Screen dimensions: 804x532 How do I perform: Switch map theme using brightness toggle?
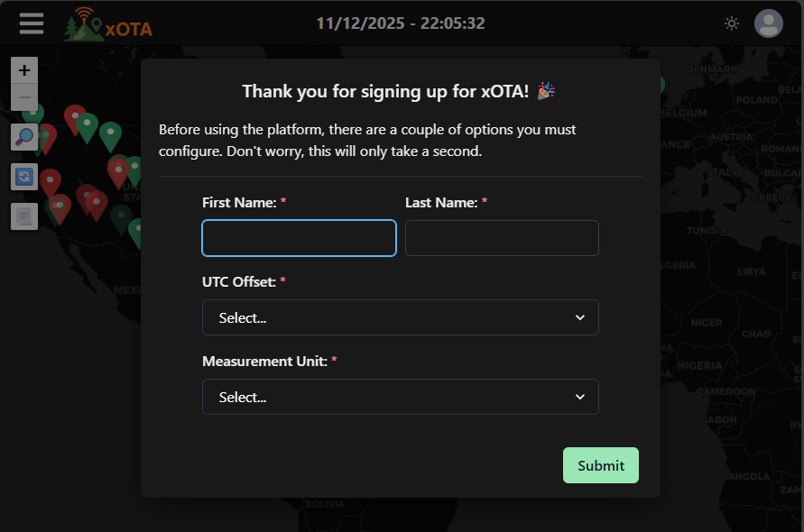tap(732, 23)
